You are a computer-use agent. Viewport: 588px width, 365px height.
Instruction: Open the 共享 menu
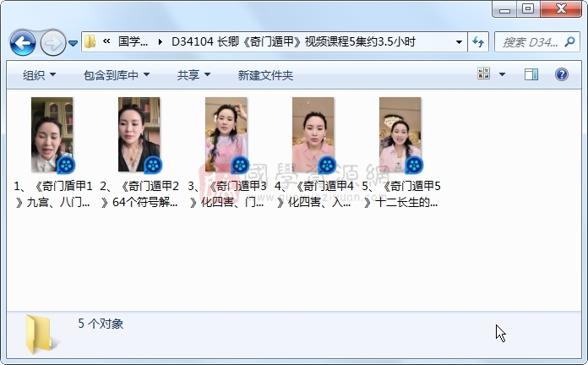(193, 75)
